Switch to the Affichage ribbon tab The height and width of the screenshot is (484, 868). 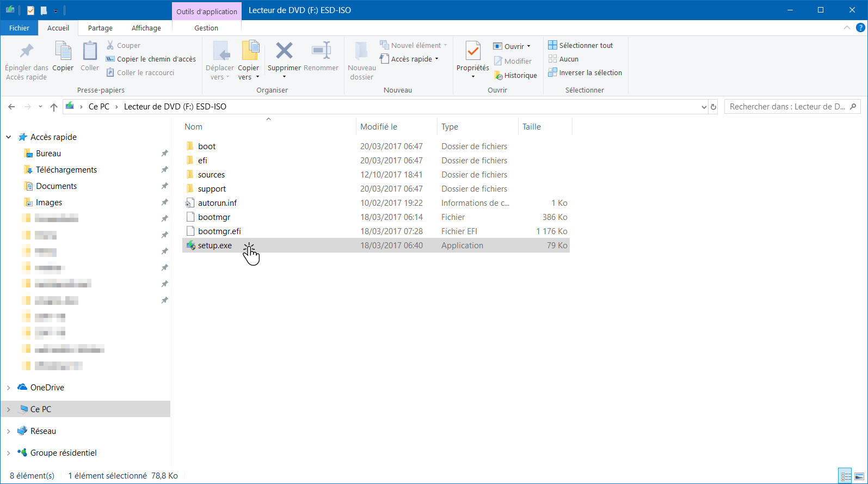click(x=146, y=28)
